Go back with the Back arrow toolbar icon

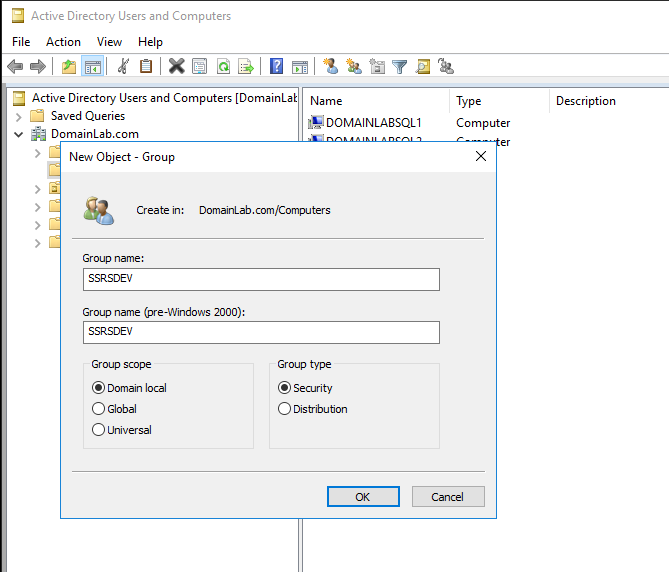(x=15, y=67)
